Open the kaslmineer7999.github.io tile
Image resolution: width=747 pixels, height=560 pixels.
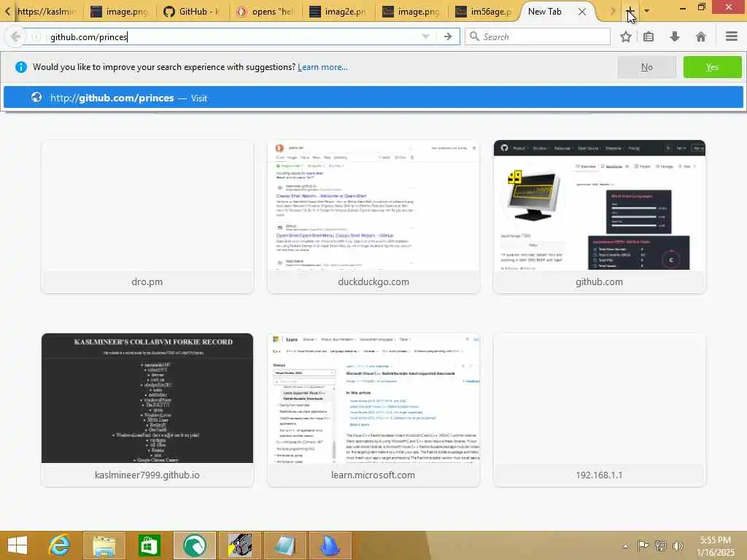click(x=147, y=410)
